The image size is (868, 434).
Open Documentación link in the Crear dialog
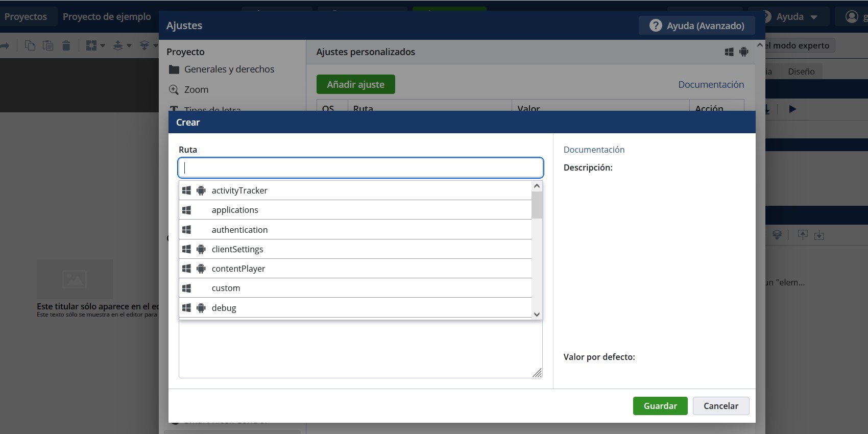(x=594, y=150)
